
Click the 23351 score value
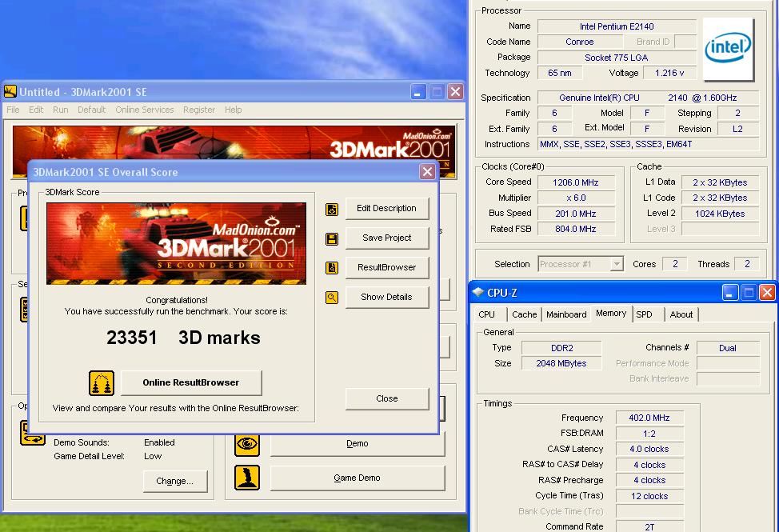point(132,338)
